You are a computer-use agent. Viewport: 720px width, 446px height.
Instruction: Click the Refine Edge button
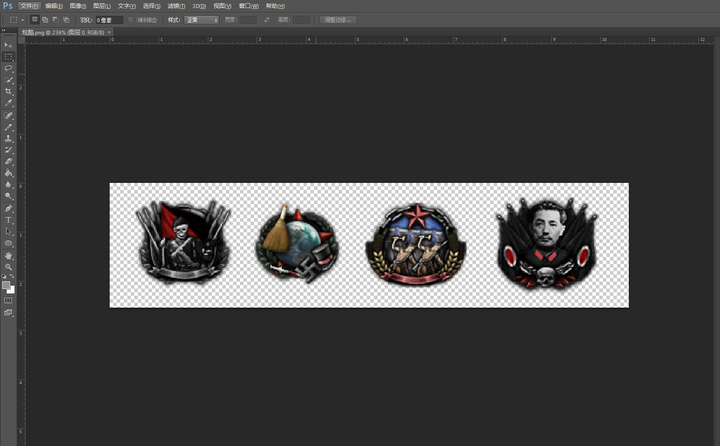(338, 20)
